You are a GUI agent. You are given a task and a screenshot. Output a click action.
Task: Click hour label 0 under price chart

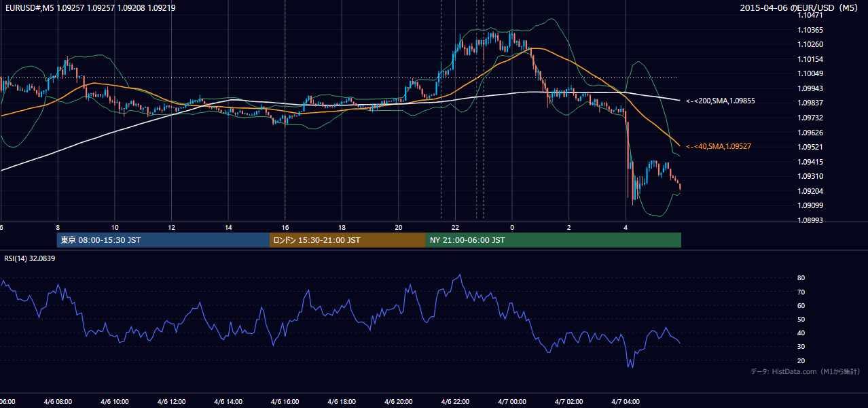[x=512, y=227]
